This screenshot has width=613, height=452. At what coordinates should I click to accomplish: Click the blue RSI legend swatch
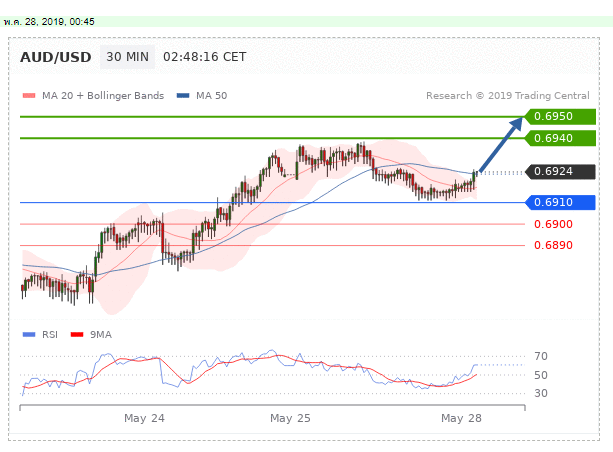coord(29,335)
